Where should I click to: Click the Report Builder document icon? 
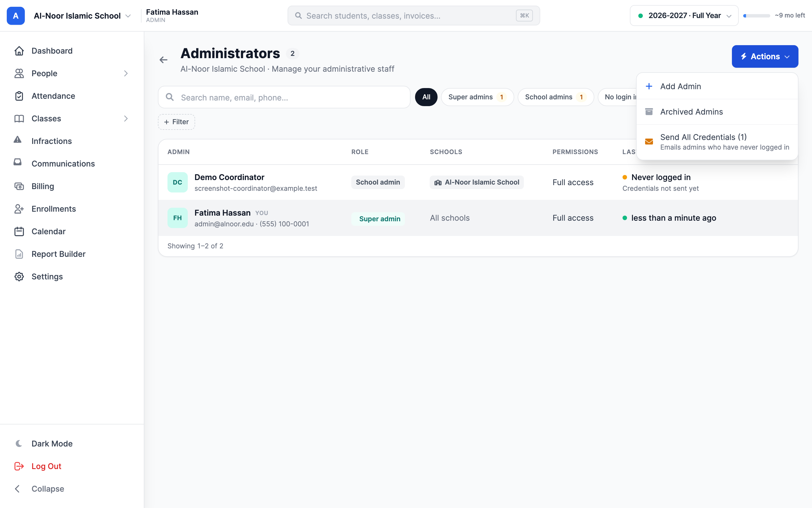19,254
